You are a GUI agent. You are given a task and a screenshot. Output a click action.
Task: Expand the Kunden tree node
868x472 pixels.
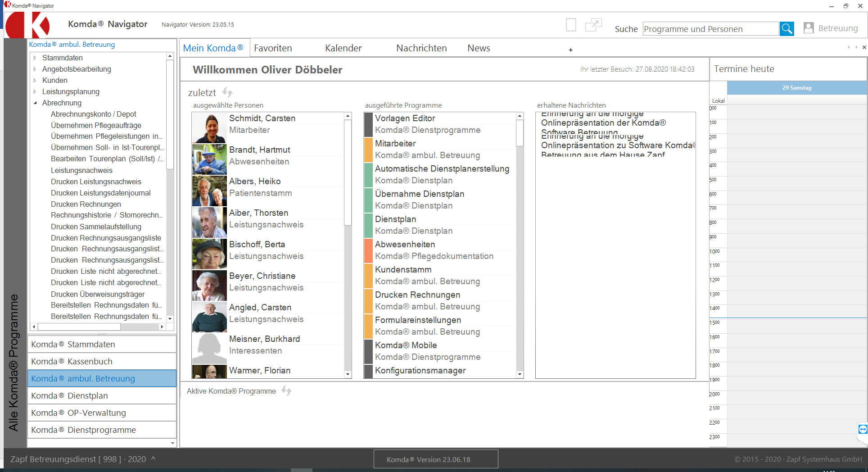click(x=35, y=80)
